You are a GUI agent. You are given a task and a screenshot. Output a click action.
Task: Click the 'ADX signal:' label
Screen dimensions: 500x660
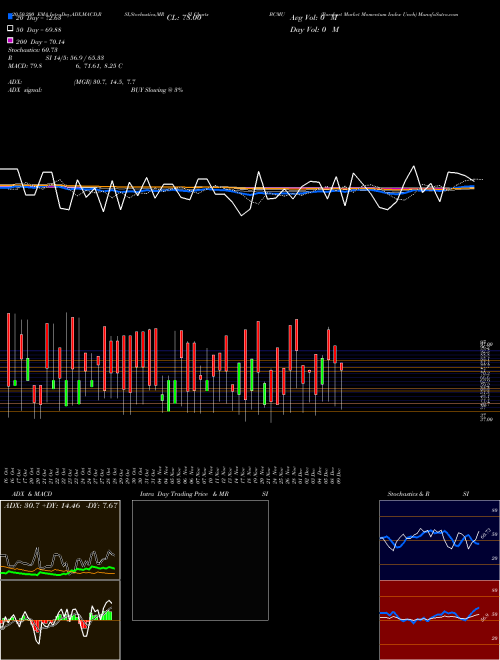(24, 90)
